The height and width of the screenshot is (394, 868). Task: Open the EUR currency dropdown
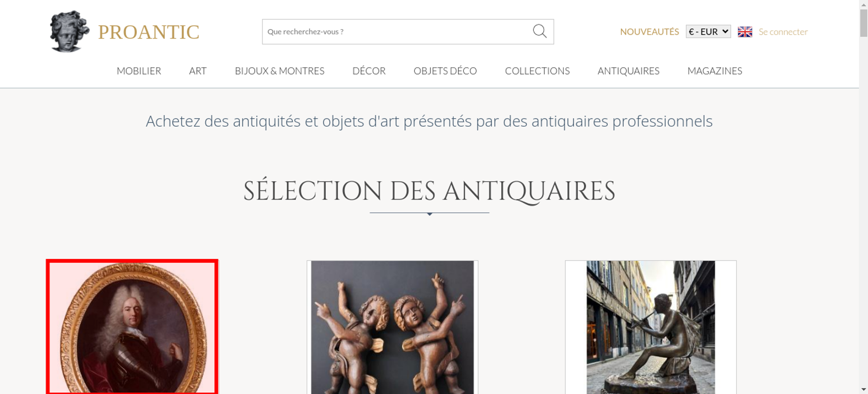coord(708,32)
